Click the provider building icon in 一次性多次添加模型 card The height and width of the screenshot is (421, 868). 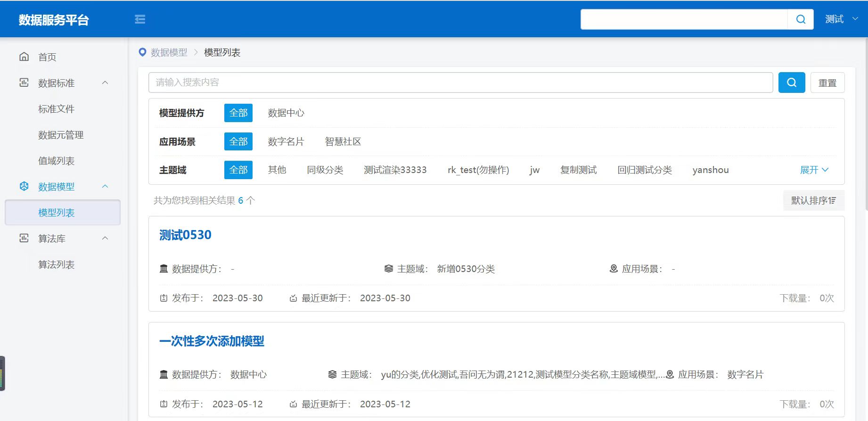click(x=164, y=374)
